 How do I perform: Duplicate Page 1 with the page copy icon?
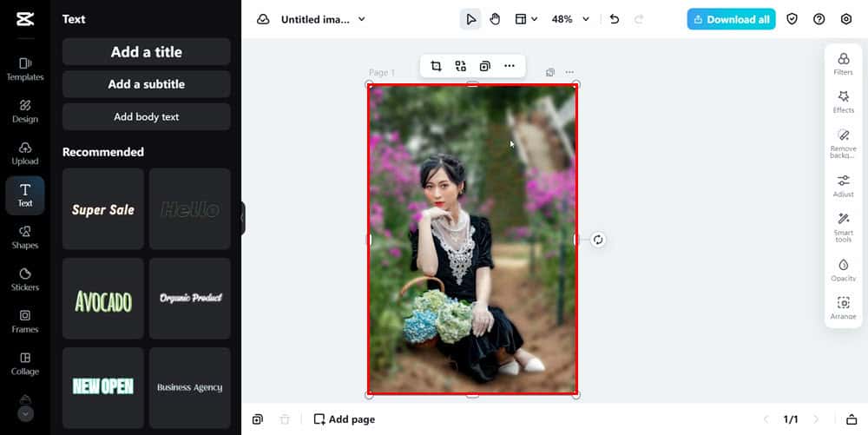(550, 73)
